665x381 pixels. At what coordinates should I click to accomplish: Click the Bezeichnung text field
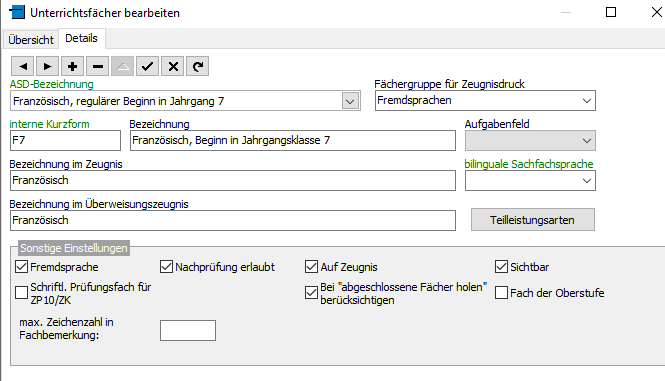coord(293,140)
